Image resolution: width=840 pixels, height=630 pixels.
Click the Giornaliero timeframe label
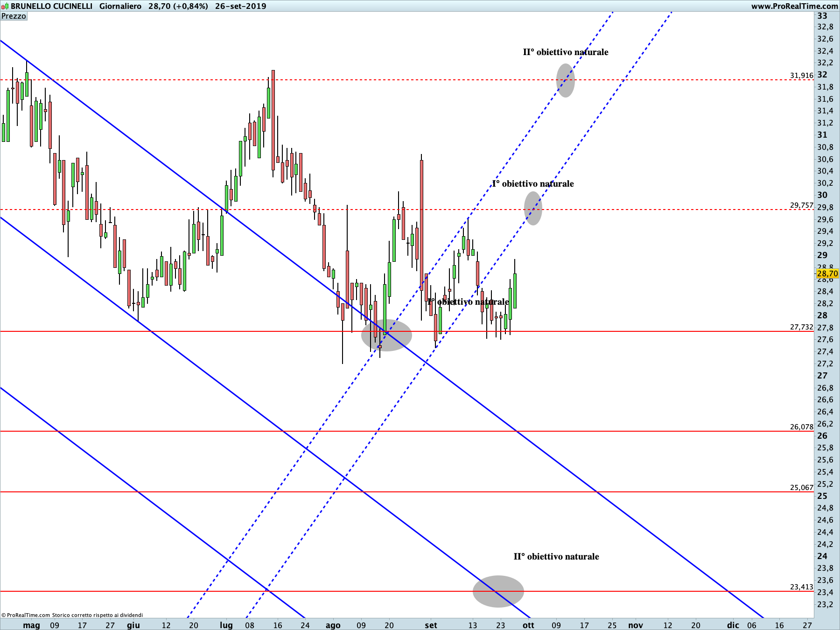point(120,6)
